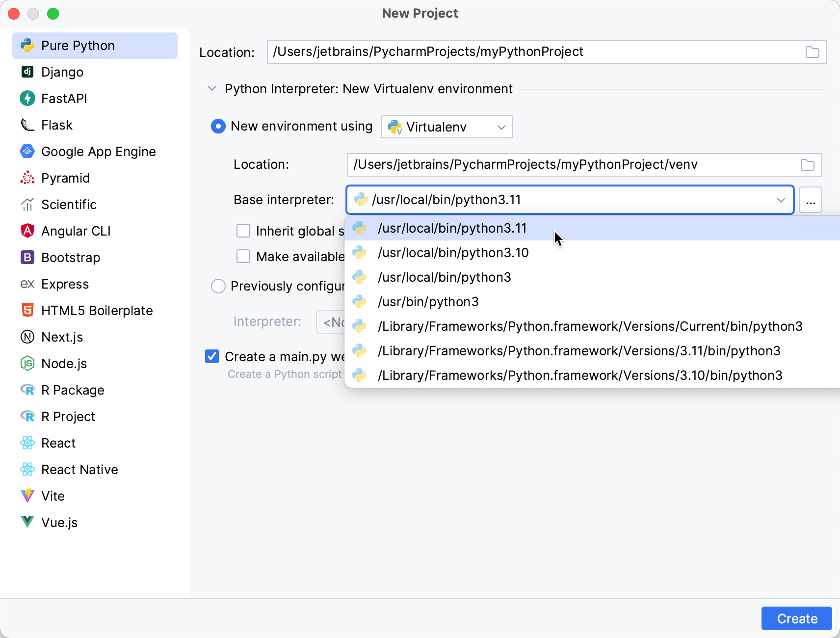Toggle Inherit global site-packages checkbox
Viewport: 840px width, 638px height.
click(243, 231)
